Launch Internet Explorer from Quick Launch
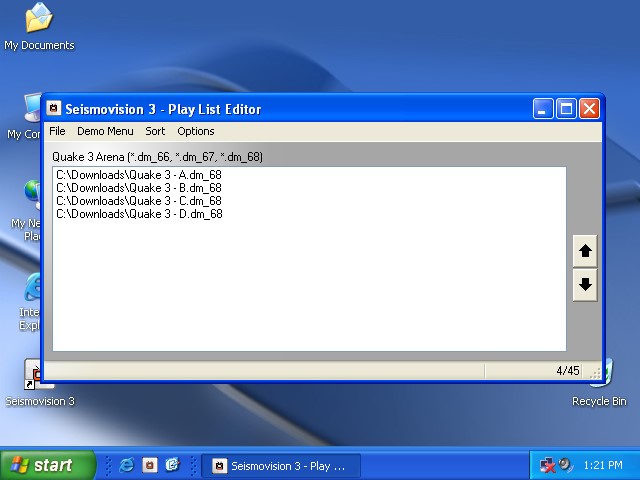This screenshot has width=640, height=480. [x=127, y=465]
